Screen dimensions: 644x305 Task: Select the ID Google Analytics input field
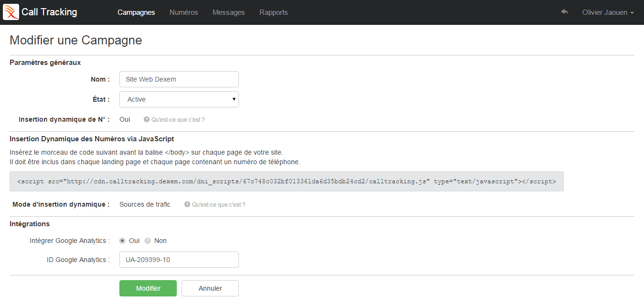[179, 260]
